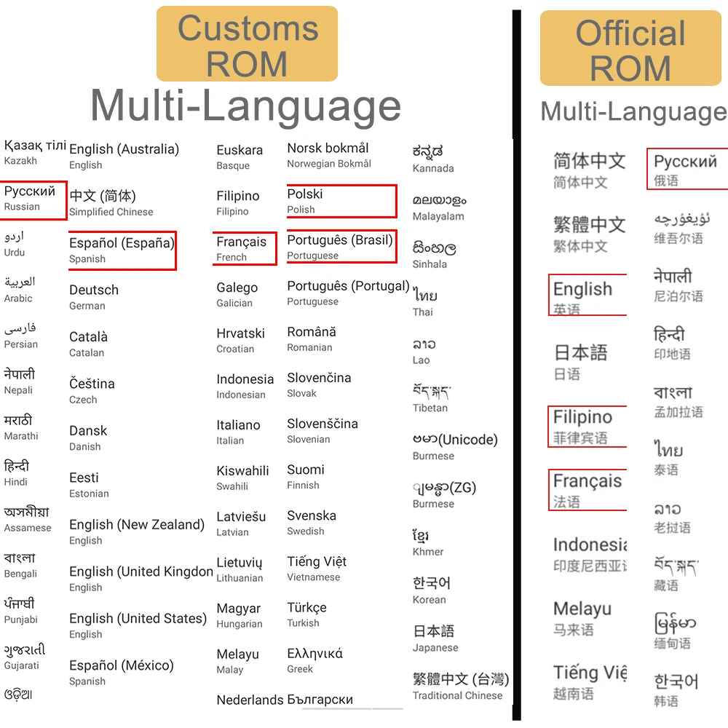728x728 pixels.
Task: Pick Ελληνικά Greek language
Action: click(314, 661)
